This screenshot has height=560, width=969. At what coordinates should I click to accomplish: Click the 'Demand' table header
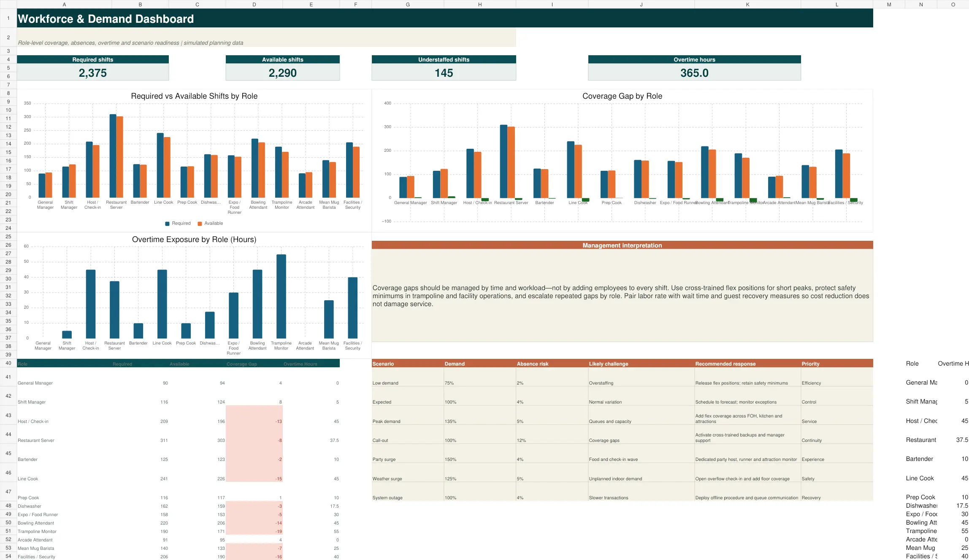pyautogui.click(x=480, y=363)
